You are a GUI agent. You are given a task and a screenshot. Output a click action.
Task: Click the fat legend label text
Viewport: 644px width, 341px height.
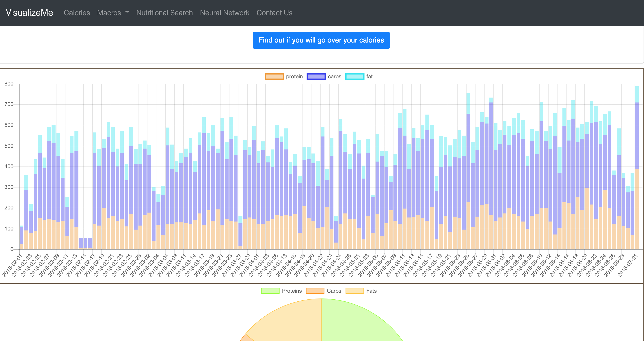(x=370, y=76)
